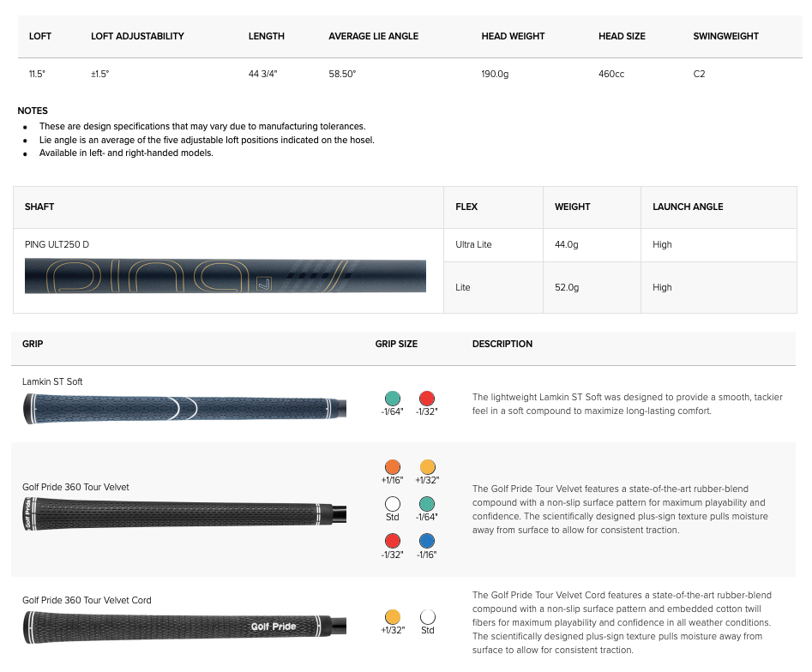Choose the green -1/64" 360 Tour Velvet swatch
Viewport: 812px width, 672px height.
click(x=427, y=504)
